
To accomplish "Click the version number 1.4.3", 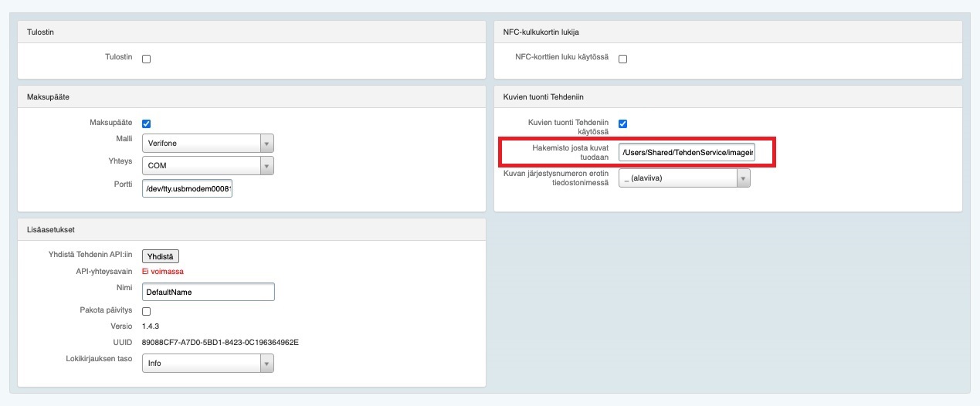I will pyautogui.click(x=151, y=326).
